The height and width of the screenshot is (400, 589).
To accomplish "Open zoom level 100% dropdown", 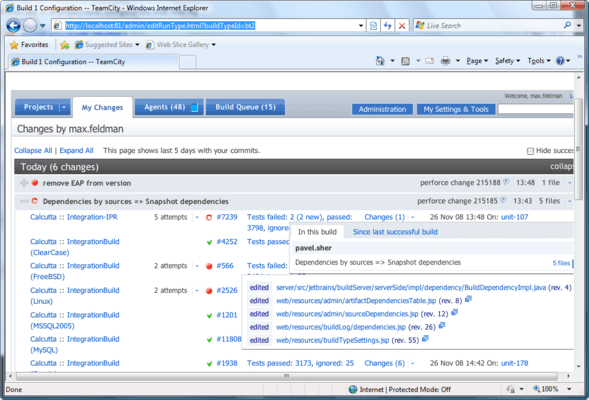I will click(569, 389).
